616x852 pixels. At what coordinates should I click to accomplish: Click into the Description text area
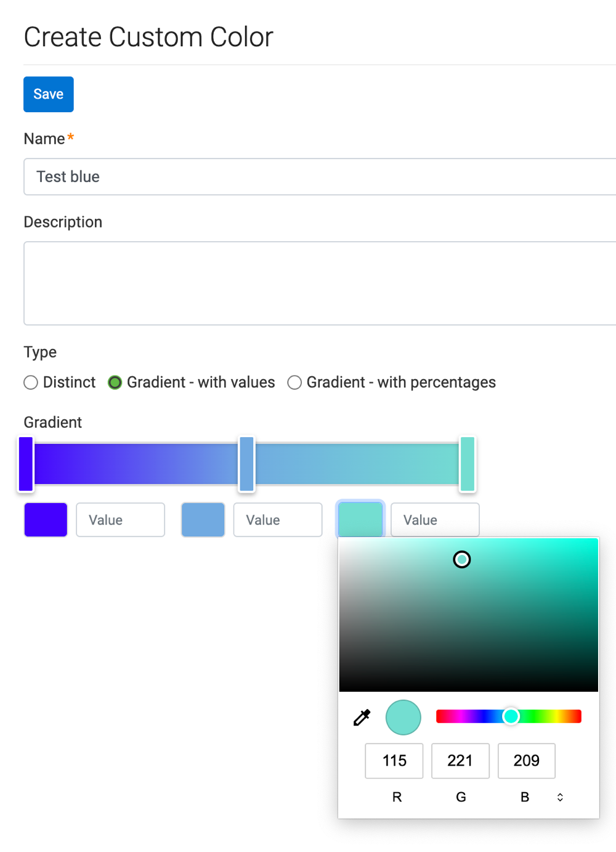[x=320, y=283]
